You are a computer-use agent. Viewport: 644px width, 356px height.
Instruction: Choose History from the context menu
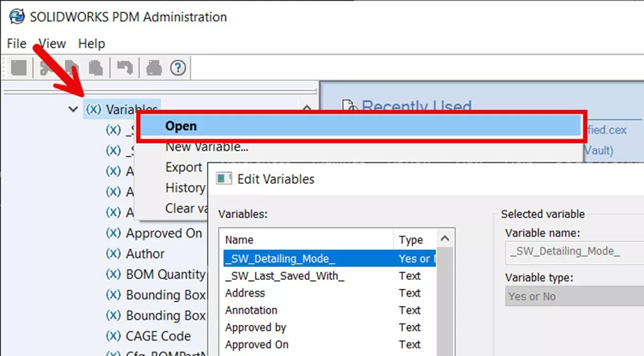[x=185, y=188]
